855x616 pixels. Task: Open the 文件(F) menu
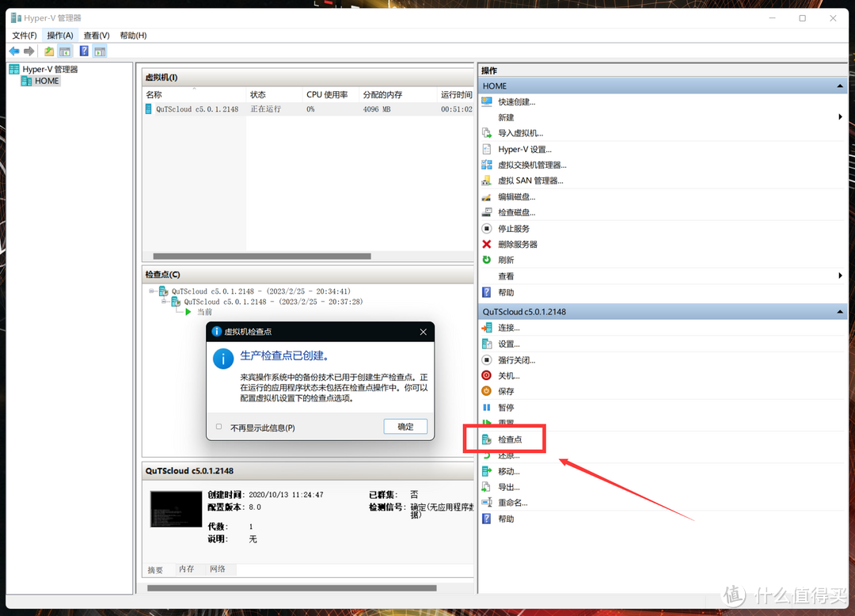[x=25, y=36]
